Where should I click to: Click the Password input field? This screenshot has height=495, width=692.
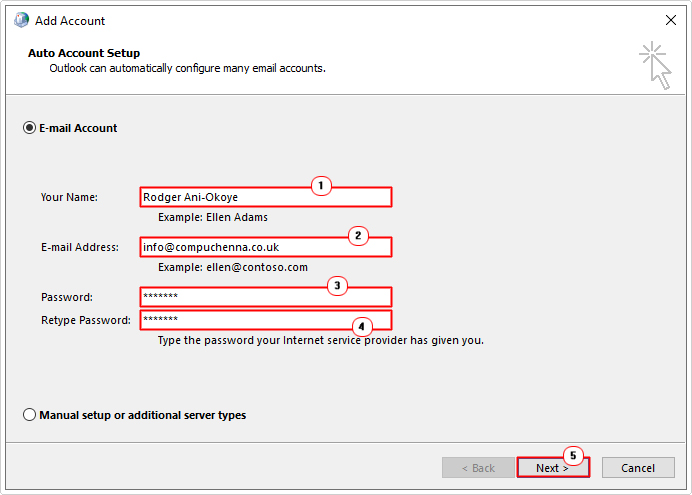pos(266,297)
